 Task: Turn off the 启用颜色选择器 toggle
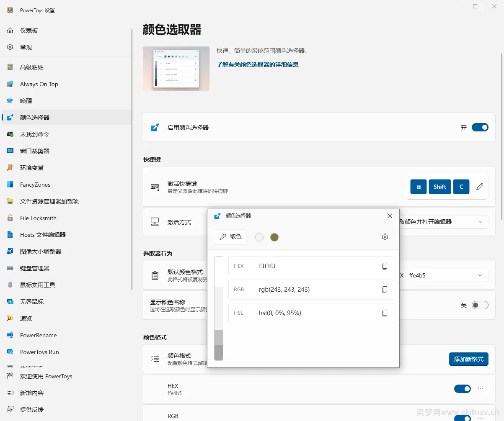[480, 127]
